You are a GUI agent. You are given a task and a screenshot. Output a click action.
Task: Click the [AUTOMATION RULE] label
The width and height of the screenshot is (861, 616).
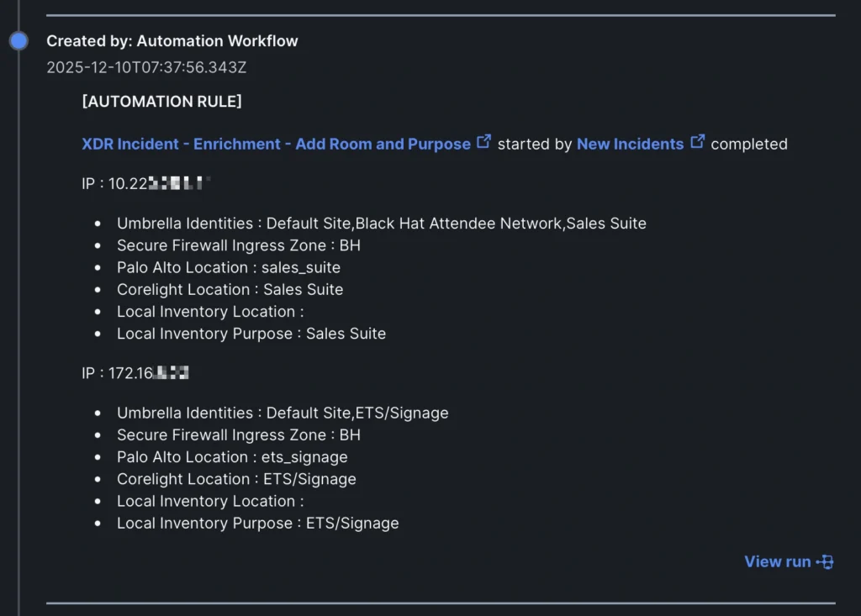click(x=161, y=102)
